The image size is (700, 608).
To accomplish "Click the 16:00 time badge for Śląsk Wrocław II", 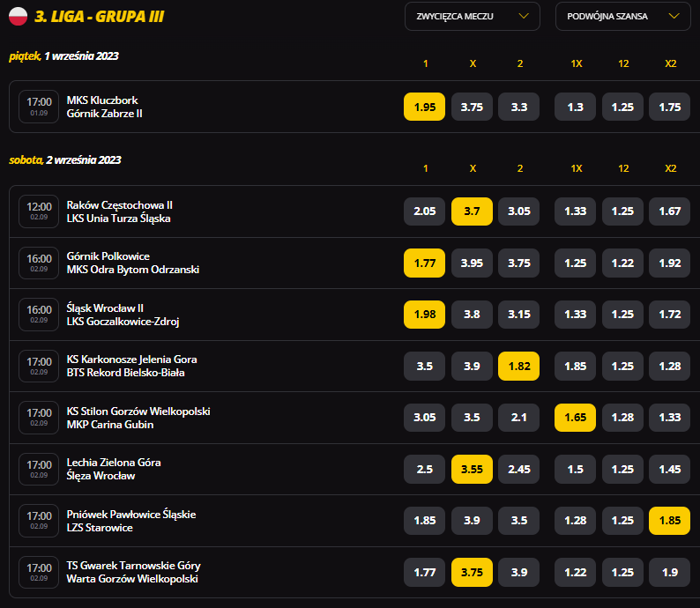I will click(x=39, y=314).
